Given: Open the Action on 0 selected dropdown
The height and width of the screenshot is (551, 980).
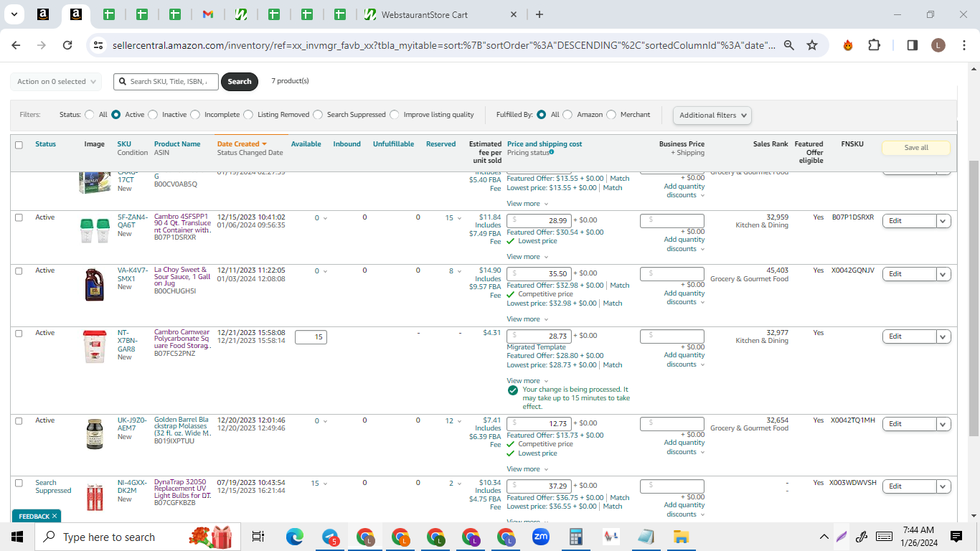Looking at the screenshot, I should tap(56, 82).
